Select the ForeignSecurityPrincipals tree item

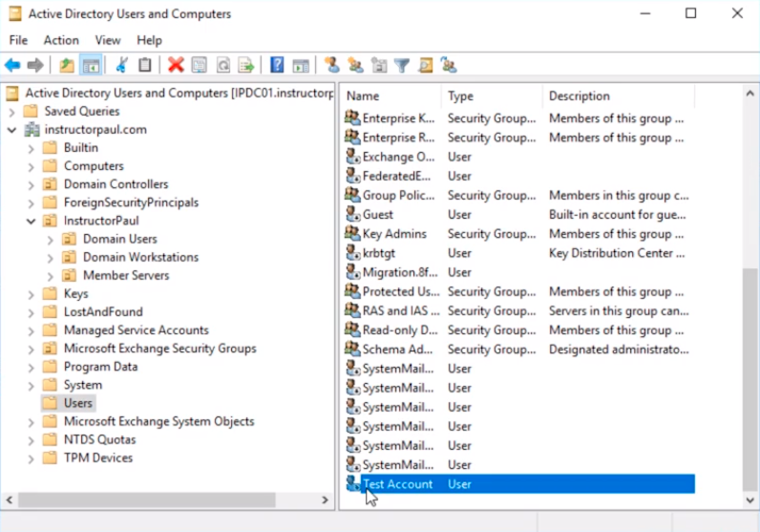131,202
